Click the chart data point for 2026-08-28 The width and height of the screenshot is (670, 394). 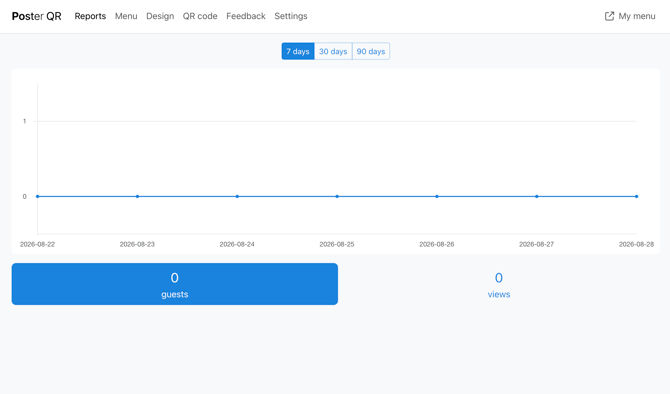click(x=637, y=197)
